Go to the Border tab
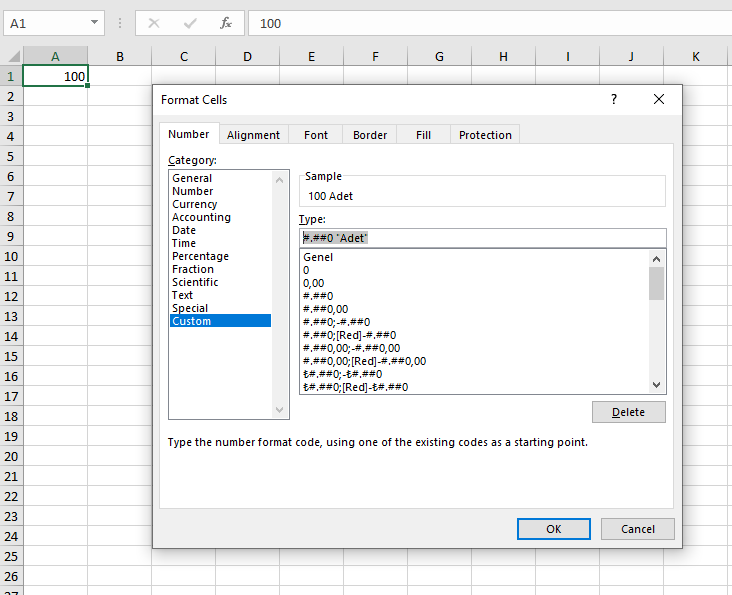 click(370, 135)
